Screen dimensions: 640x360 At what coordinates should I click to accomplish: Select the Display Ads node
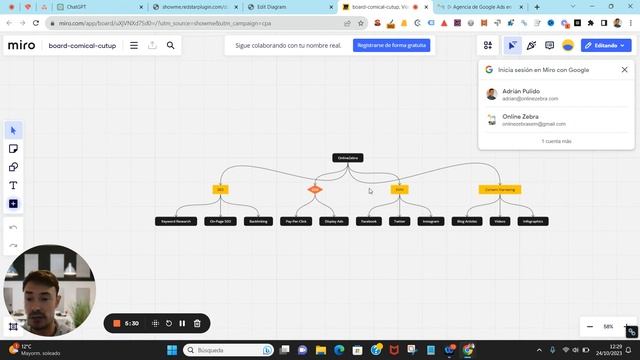[334, 221]
